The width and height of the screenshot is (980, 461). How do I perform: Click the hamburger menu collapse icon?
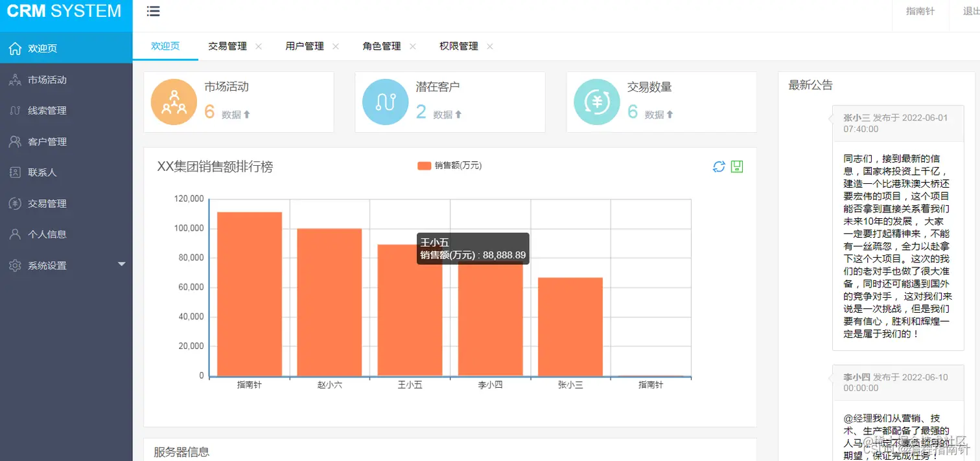[154, 11]
